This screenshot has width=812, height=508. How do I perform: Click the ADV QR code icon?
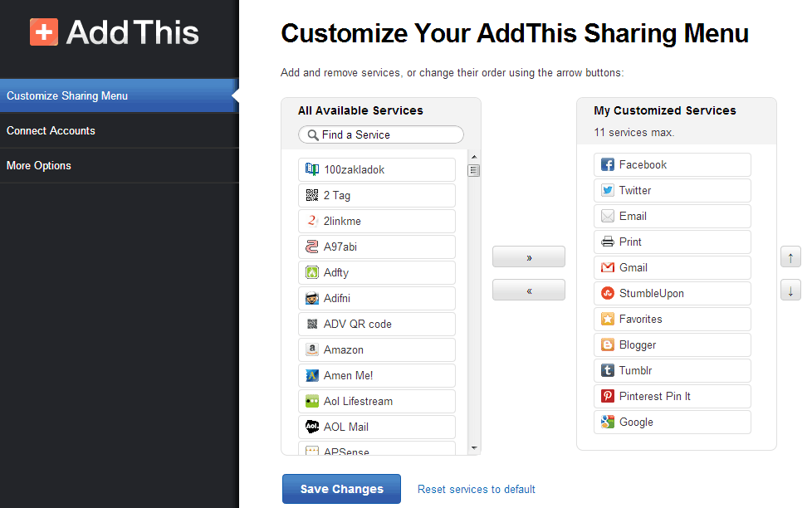(311, 325)
